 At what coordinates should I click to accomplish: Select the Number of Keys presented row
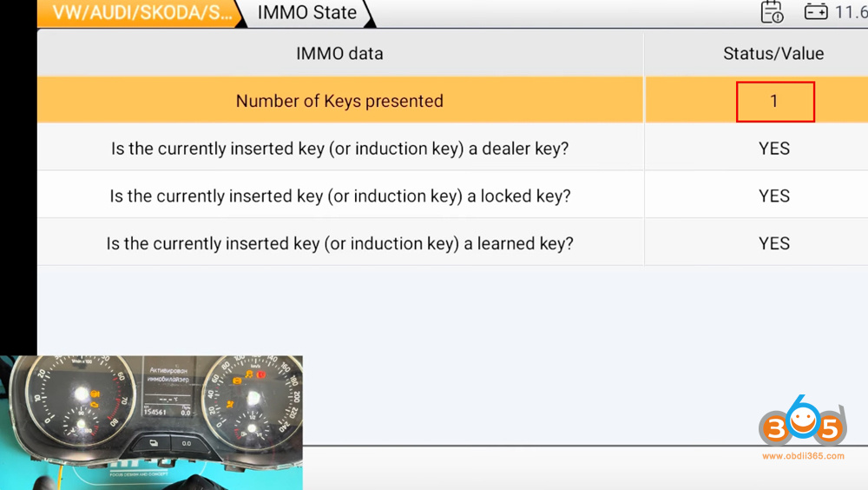[x=339, y=101]
